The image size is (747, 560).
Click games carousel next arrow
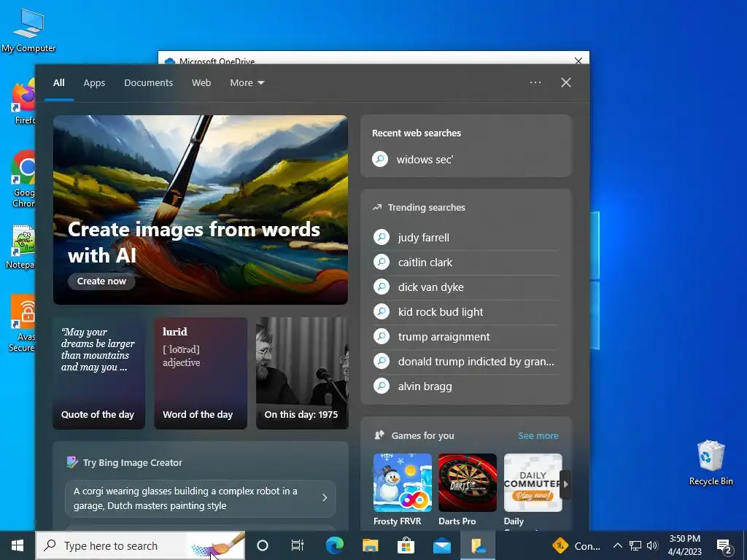[x=565, y=484]
